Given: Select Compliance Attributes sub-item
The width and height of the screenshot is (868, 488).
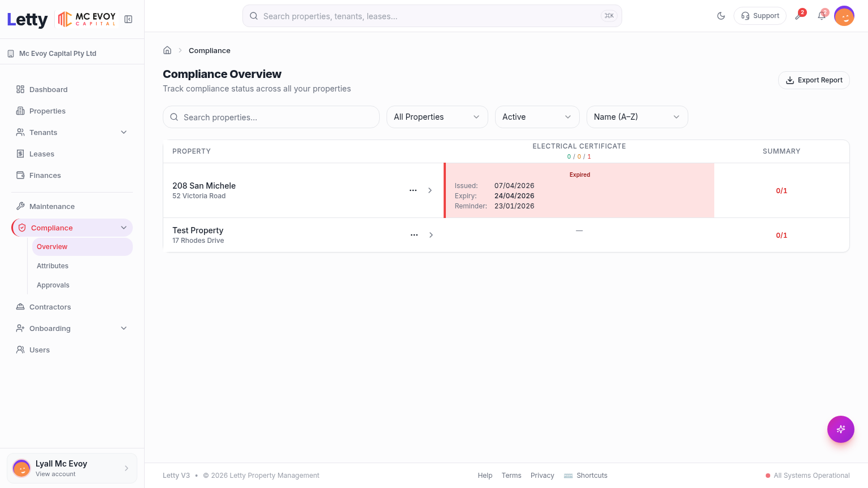Looking at the screenshot, I should point(83,266).
